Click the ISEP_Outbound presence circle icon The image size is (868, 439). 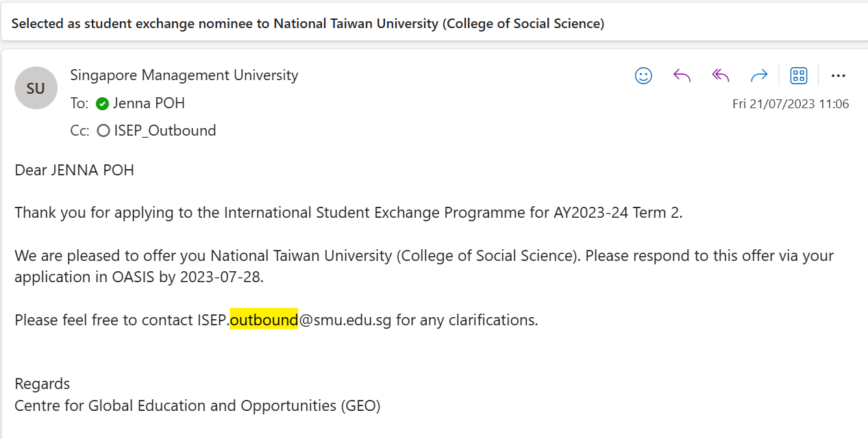click(x=103, y=131)
